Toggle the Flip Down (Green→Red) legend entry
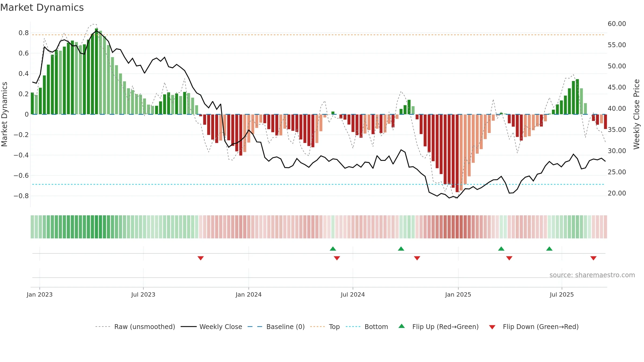 pos(533,327)
